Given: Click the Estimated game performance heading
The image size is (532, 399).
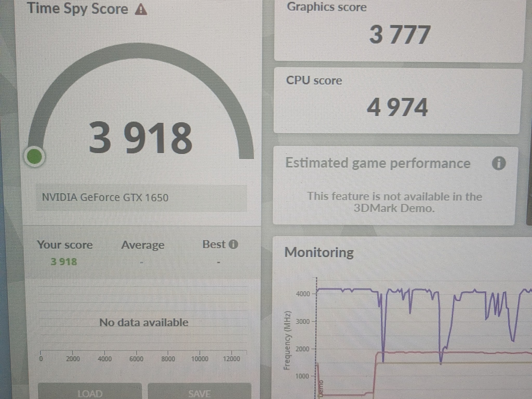Looking at the screenshot, I should [378, 163].
